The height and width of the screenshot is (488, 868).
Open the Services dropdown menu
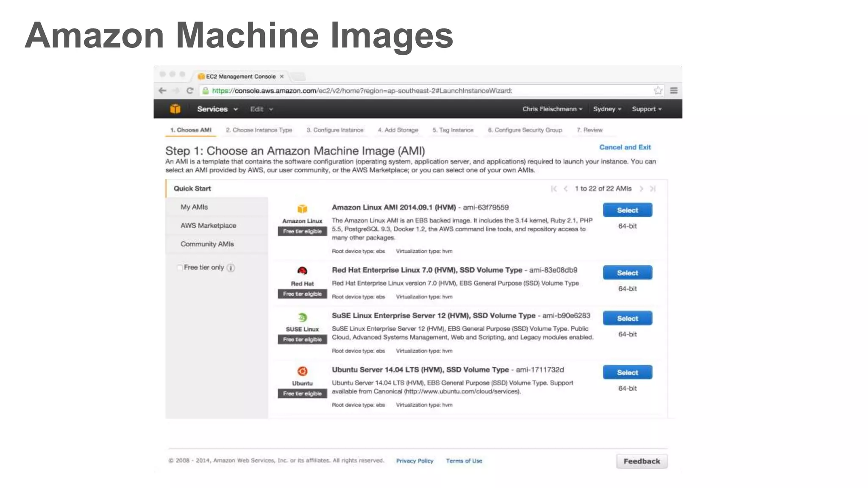[x=217, y=109]
